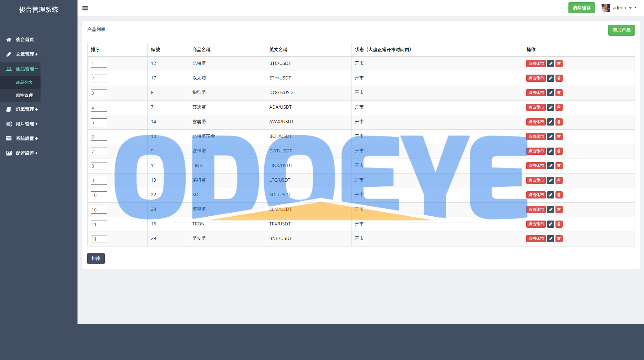Expand 文章管理 sidebar menu

point(27,54)
